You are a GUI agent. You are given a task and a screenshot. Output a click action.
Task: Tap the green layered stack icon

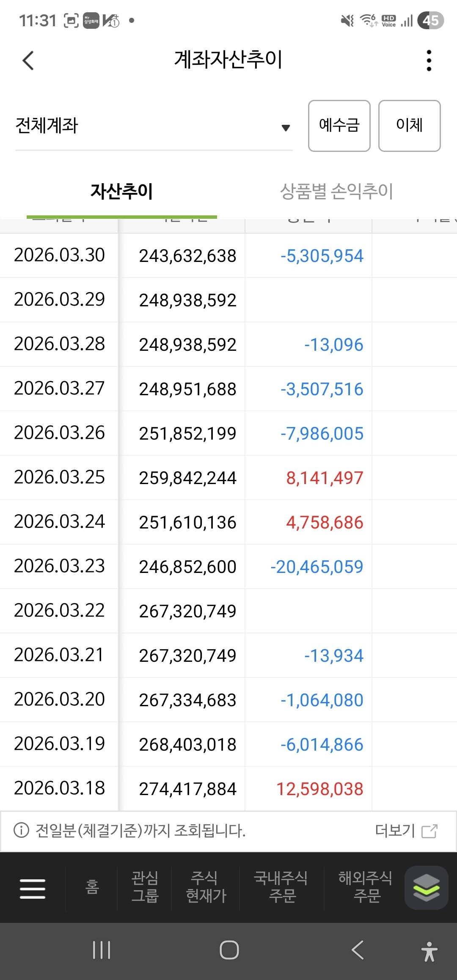point(426,887)
